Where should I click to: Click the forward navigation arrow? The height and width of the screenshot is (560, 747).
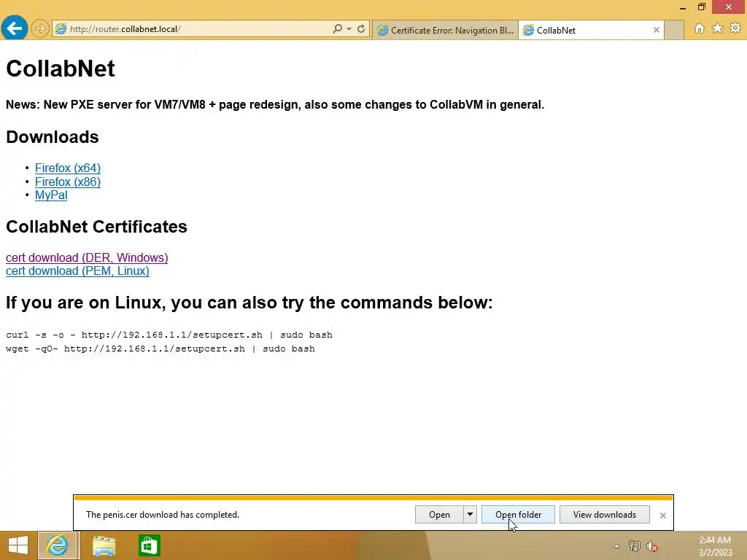40,28
